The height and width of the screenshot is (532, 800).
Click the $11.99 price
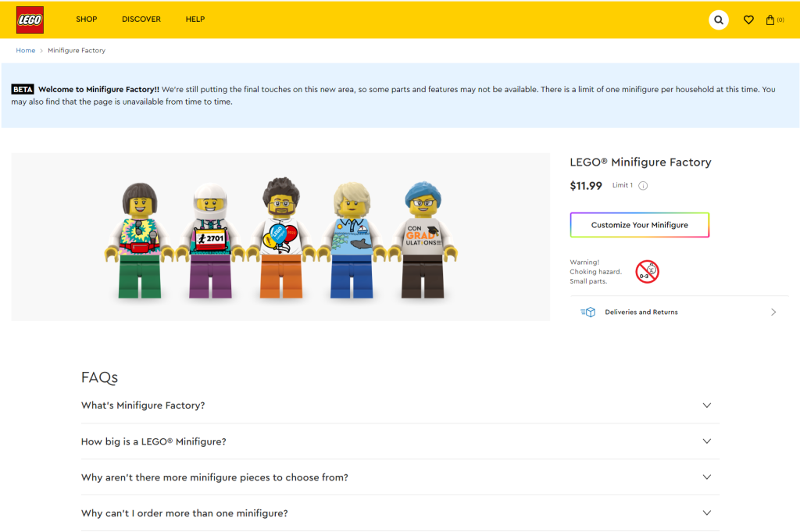click(x=586, y=186)
